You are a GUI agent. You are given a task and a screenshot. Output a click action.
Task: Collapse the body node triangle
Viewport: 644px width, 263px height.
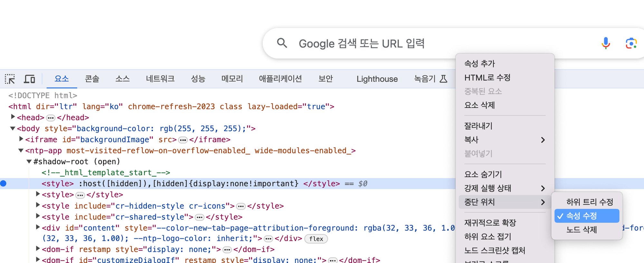13,128
